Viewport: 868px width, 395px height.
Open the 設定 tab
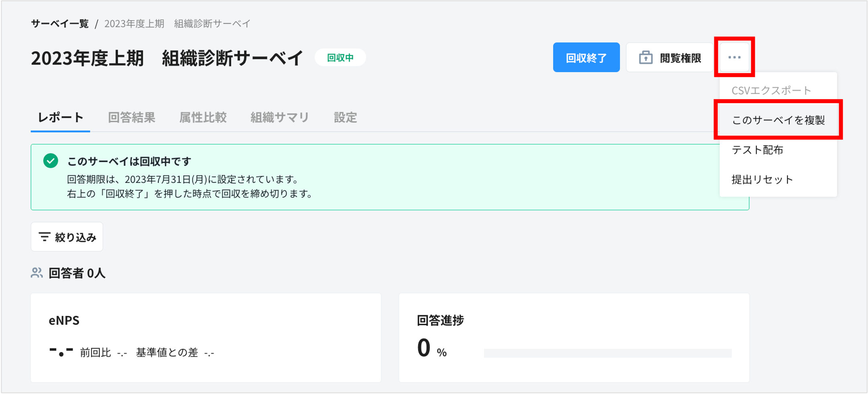(344, 117)
